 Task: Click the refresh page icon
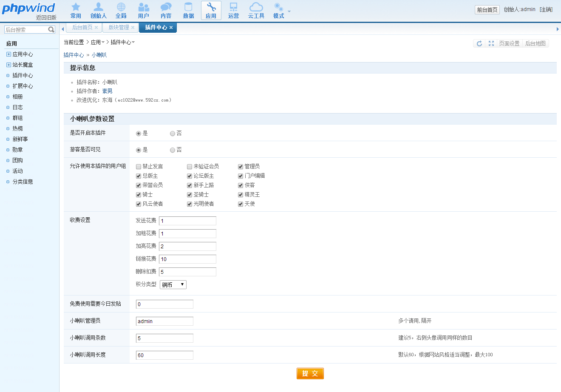[479, 43]
